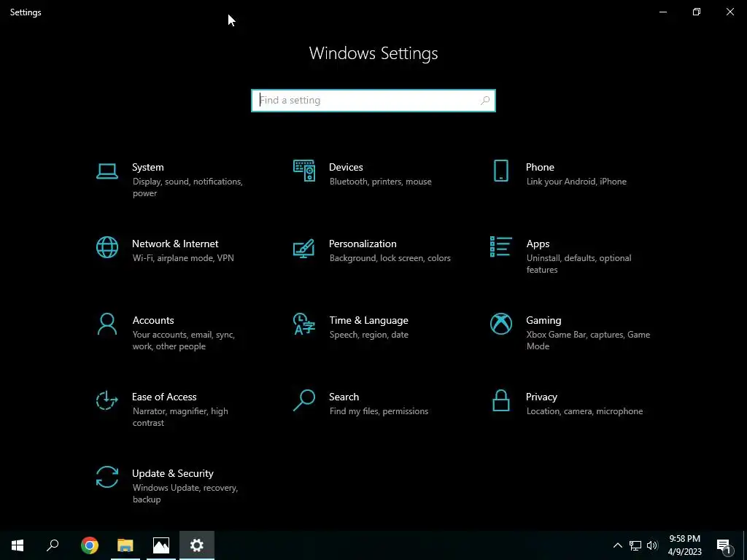Click "Uninstall, defaults, optional features" text
This screenshot has height=560, width=747.
point(578,264)
